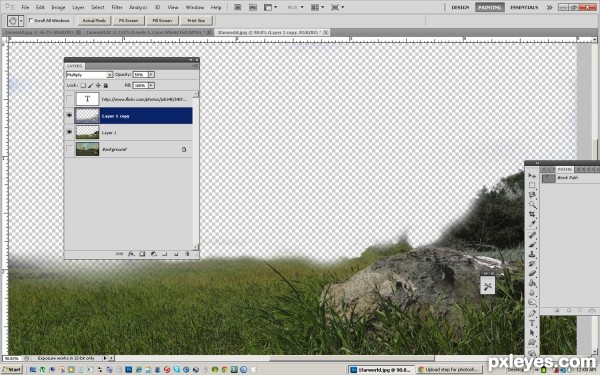Open the File menu

(x=25, y=7)
